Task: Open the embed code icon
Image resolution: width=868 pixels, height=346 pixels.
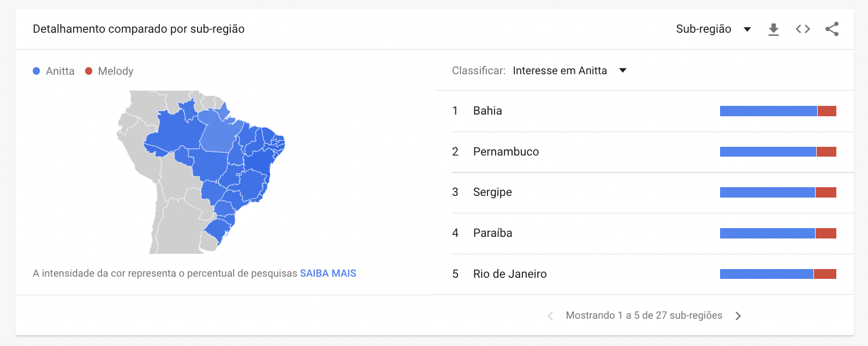Action: click(802, 29)
